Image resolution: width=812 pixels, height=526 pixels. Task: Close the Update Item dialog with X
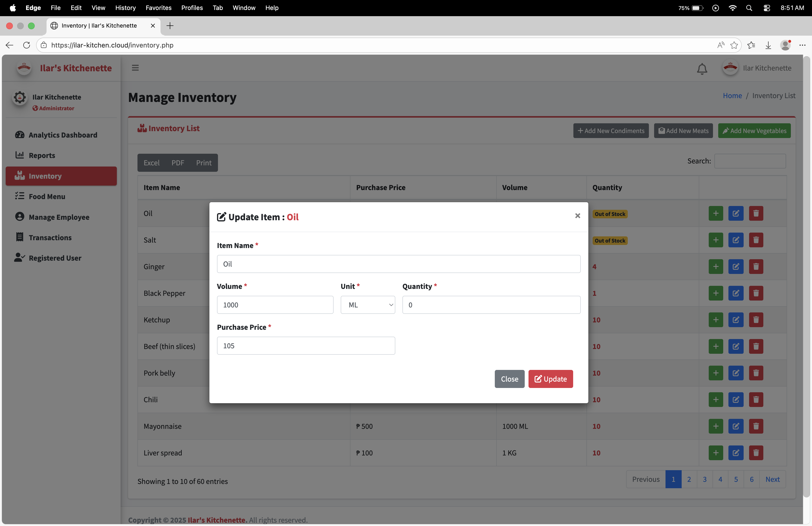(x=577, y=216)
